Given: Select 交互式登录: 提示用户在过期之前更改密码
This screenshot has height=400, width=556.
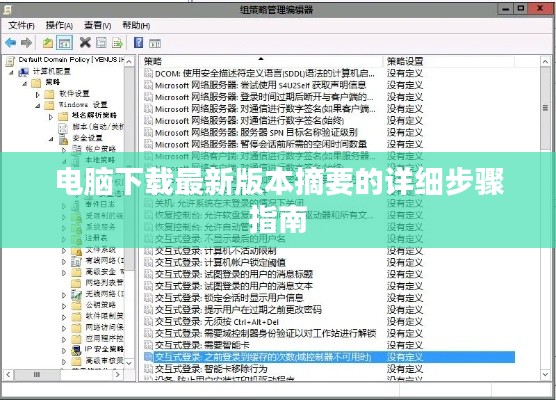Looking at the screenshot, I should coord(238,310).
